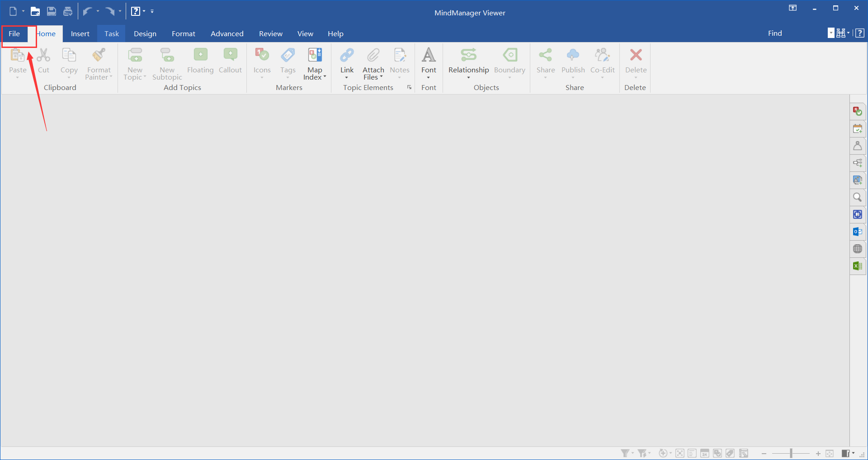This screenshot has width=868, height=460.
Task: Click the Open folder icon in quick access
Action: point(35,11)
